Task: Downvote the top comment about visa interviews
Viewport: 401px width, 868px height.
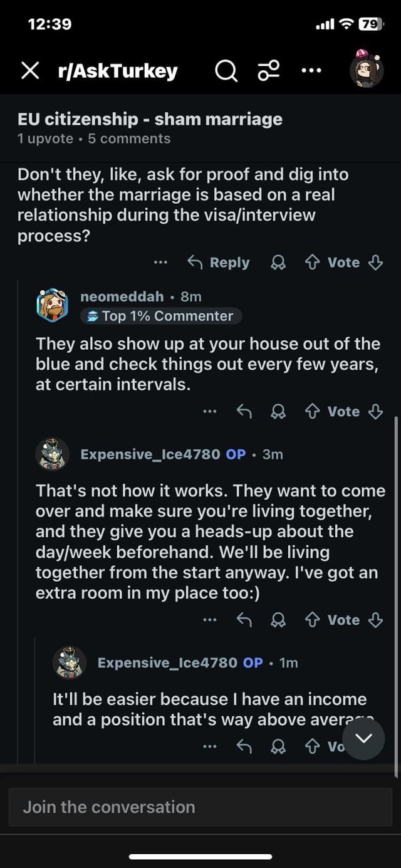Action: tap(375, 263)
